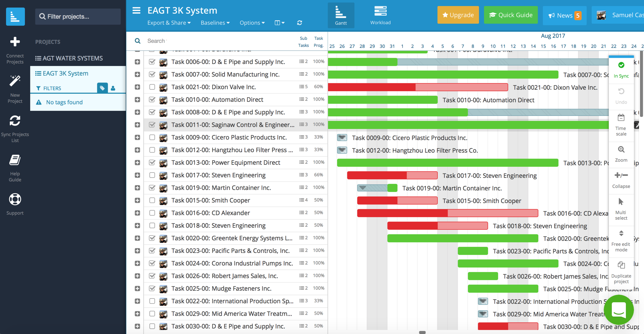Click milestone marker for Task 0009-00 Cicero Plastic
This screenshot has width=644, height=334.
(x=342, y=137)
